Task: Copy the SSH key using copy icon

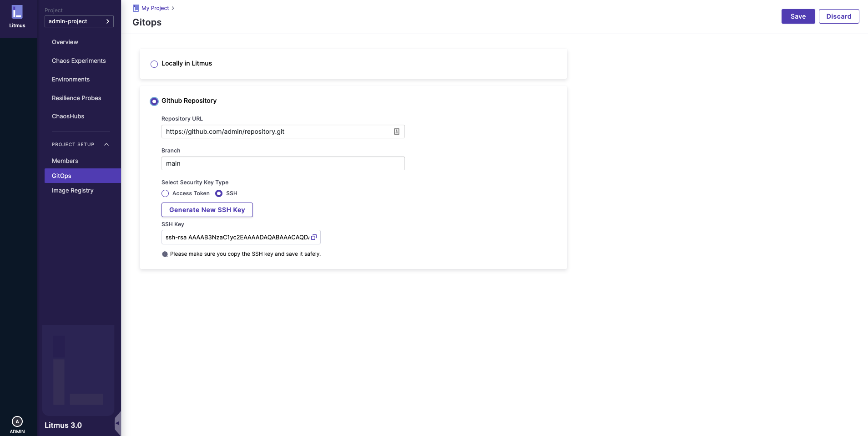Action: (x=313, y=237)
